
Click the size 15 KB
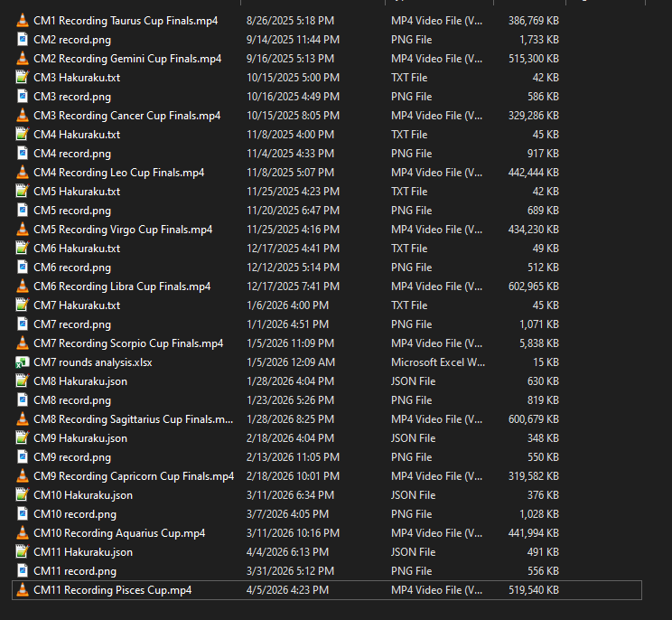click(546, 362)
